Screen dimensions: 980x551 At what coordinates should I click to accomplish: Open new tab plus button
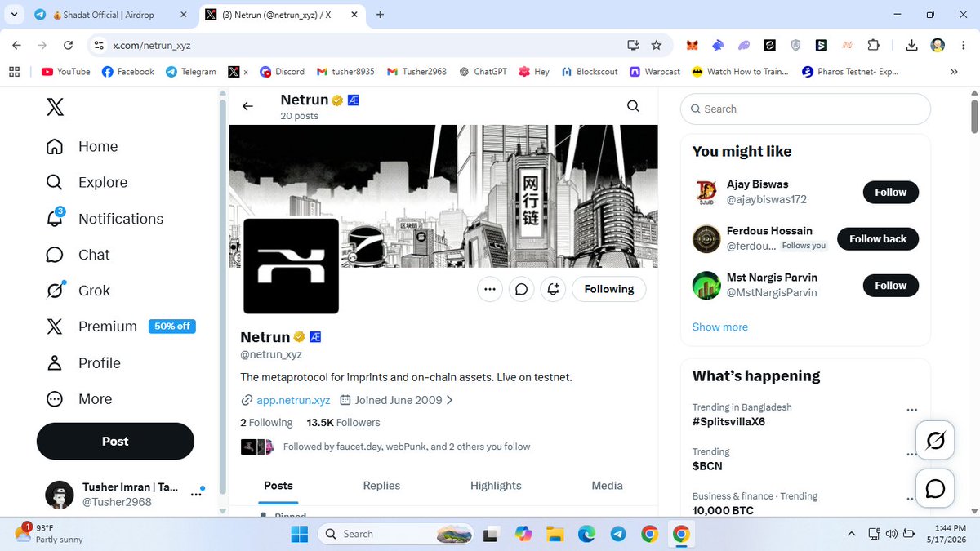point(380,15)
